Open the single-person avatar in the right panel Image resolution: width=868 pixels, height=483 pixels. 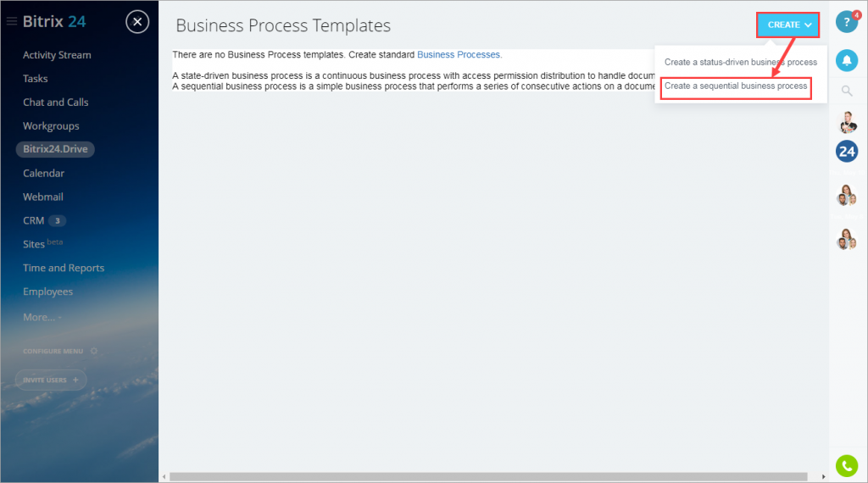847,122
